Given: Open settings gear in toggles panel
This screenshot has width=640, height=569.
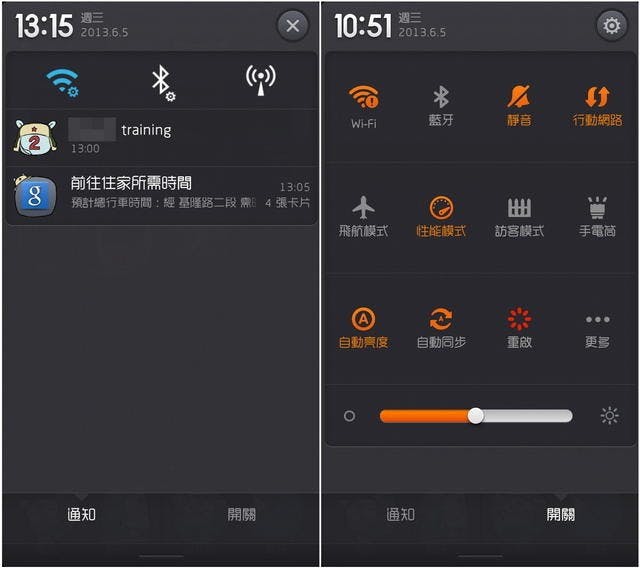Looking at the screenshot, I should tap(611, 26).
